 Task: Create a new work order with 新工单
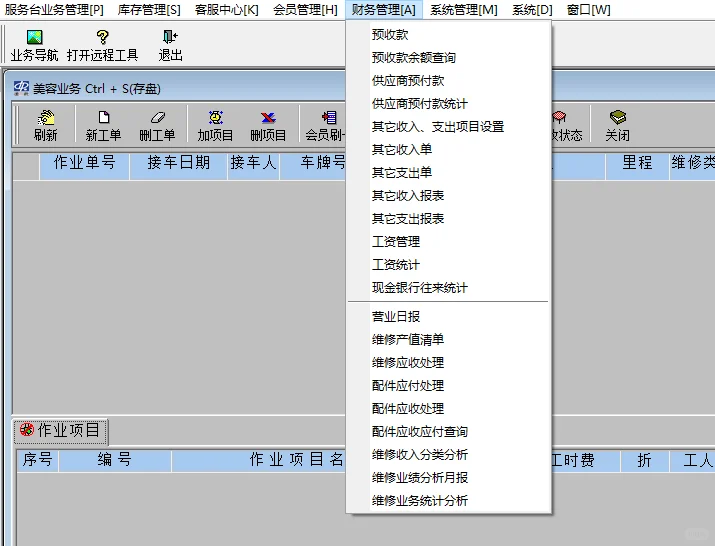[x=104, y=118]
